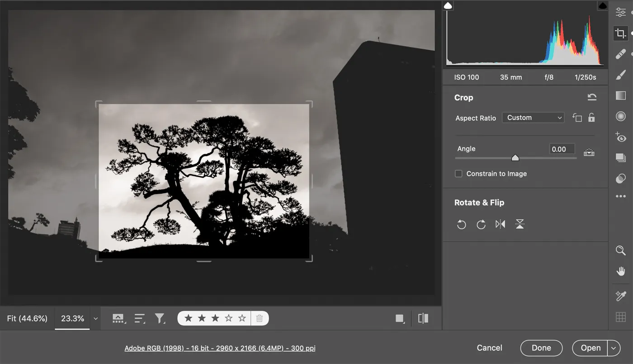
Task: Expand the zoom level dropdown
Action: (95, 318)
